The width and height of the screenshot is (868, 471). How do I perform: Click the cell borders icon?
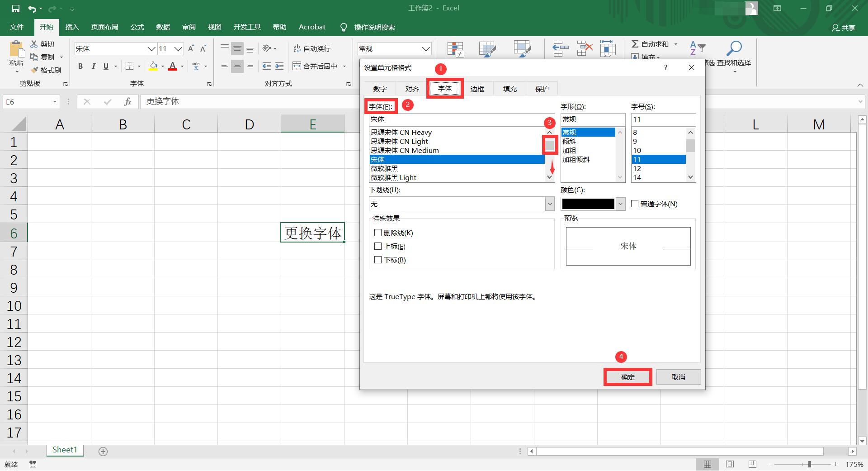[x=130, y=67]
